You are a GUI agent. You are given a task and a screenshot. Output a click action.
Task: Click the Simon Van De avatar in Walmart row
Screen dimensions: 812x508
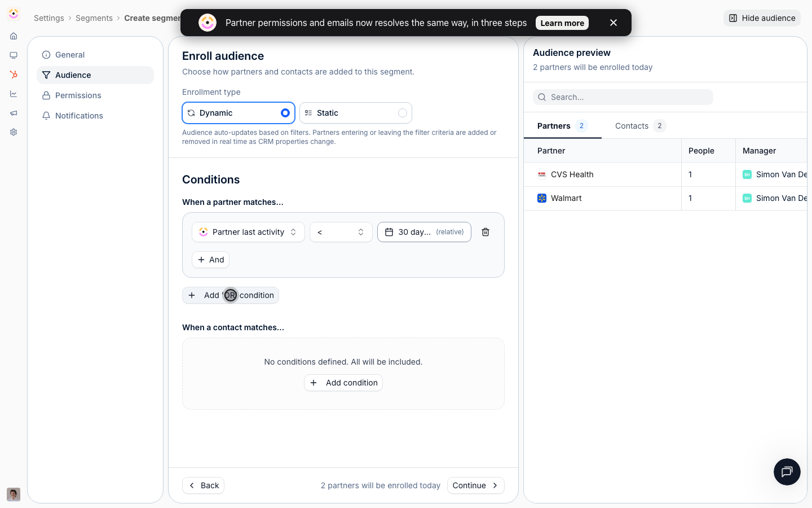pos(747,198)
